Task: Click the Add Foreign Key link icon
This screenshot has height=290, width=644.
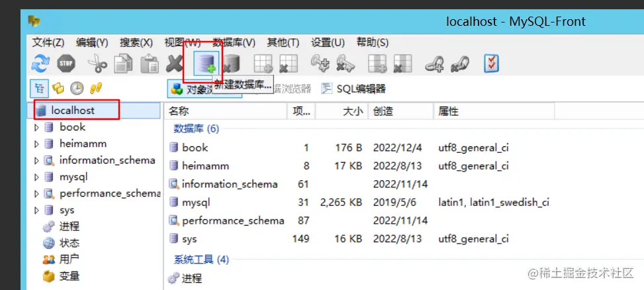Action: [435, 64]
